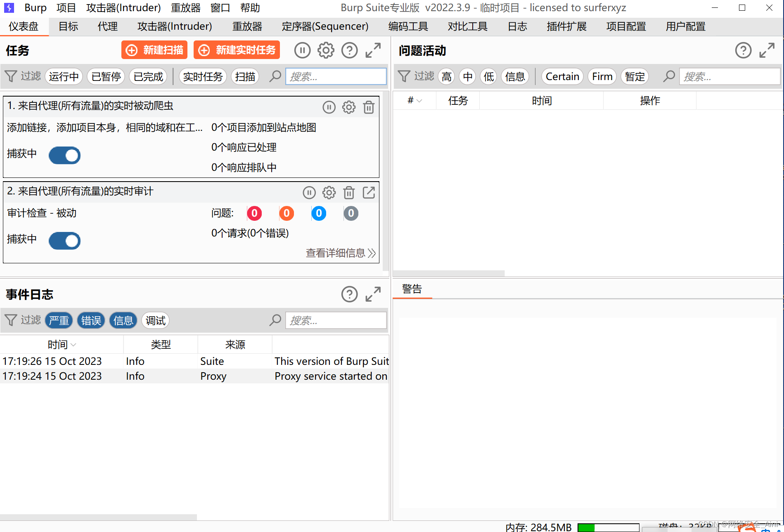Filter tasks by 扫描 scans
This screenshot has height=532, width=784.
pos(245,77)
